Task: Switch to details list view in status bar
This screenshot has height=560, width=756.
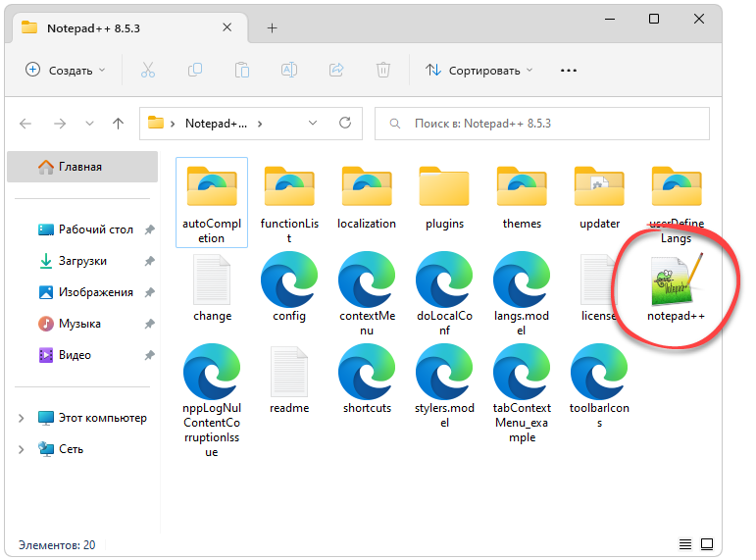Action: pos(684,544)
